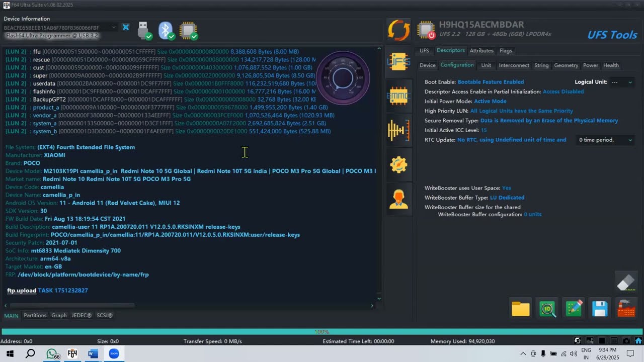Click the ftp.upload link
The width and height of the screenshot is (644, 362).
[22, 291]
